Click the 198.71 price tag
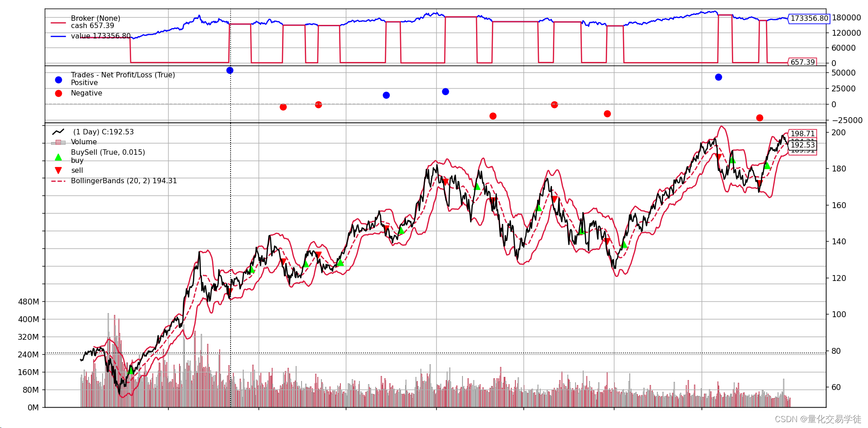This screenshot has height=428, width=868. coord(802,133)
